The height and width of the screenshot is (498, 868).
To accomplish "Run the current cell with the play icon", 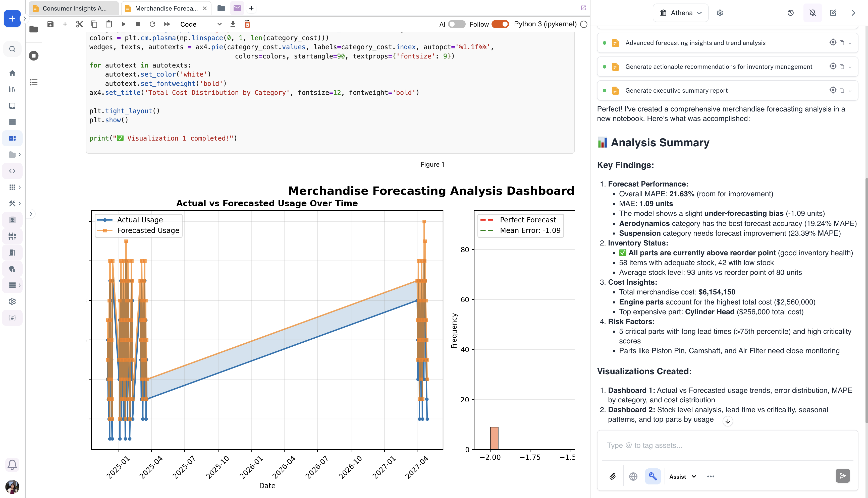I will [124, 24].
